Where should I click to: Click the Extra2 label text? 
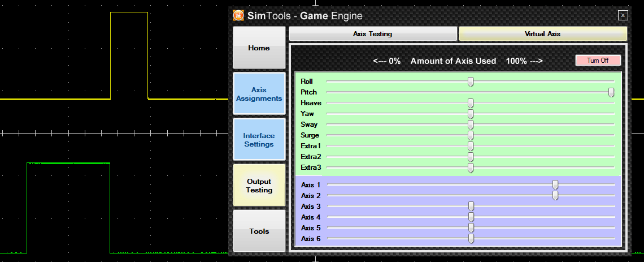[x=311, y=157]
